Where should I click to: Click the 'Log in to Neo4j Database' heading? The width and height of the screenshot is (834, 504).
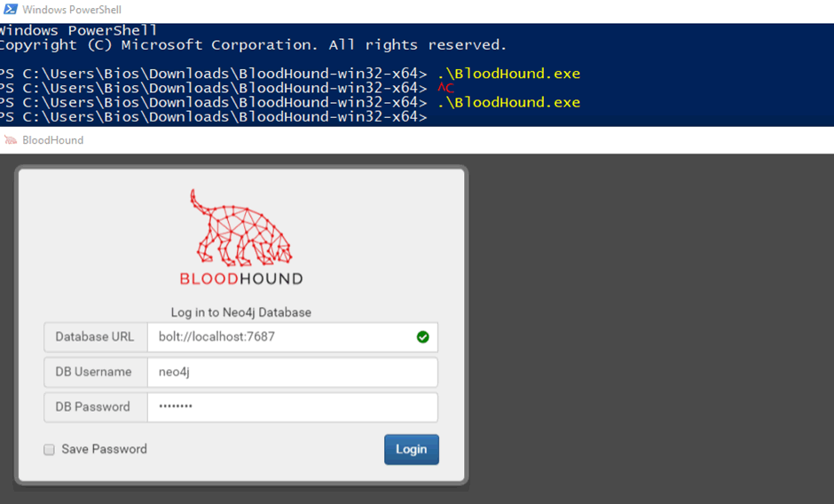[241, 312]
